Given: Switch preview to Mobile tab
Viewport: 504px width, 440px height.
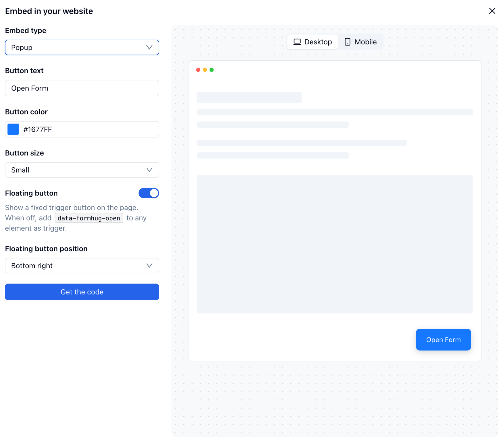Looking at the screenshot, I should (x=361, y=42).
